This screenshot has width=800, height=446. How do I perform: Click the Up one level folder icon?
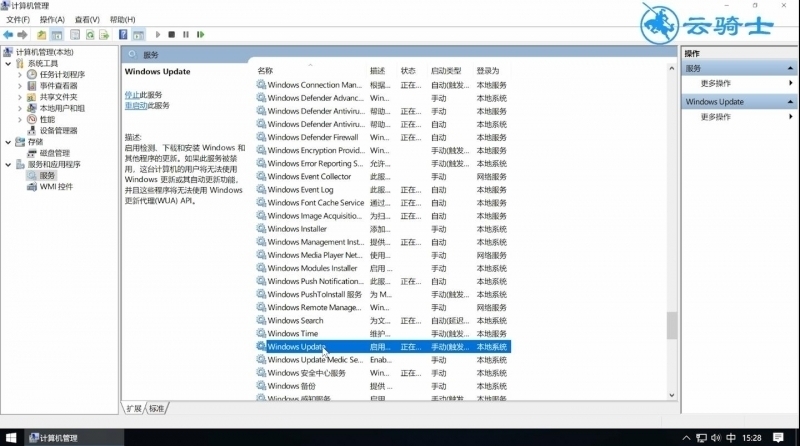click(x=41, y=35)
